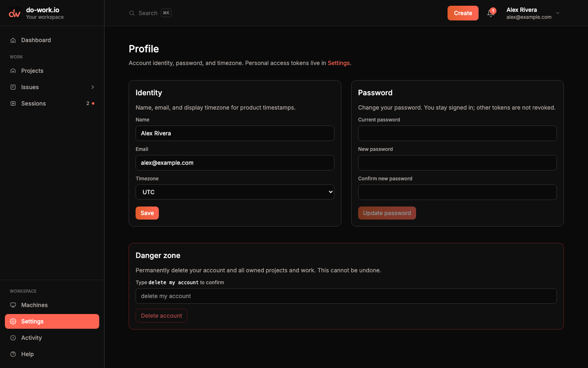The image size is (588, 368).
Task: Click the Issues sidebar icon
Action: 13,87
